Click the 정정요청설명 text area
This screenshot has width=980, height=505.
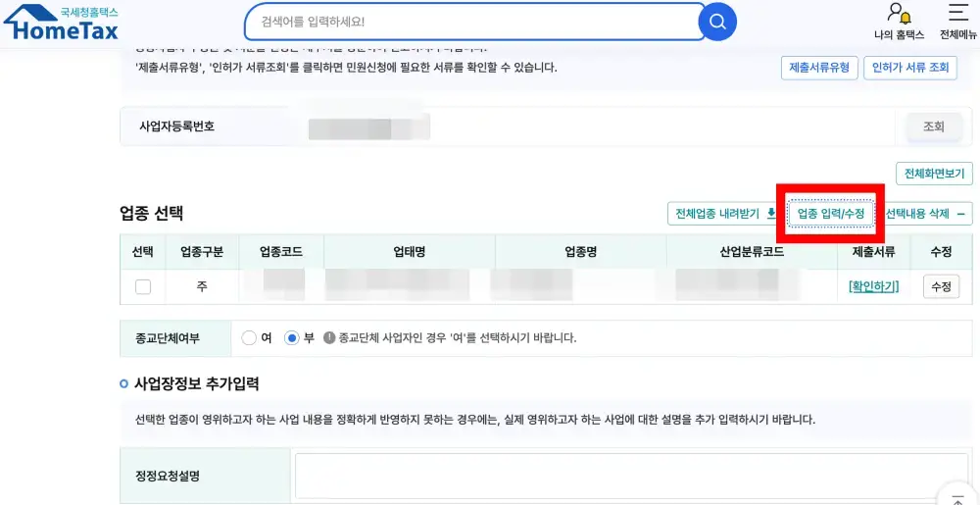(631, 477)
